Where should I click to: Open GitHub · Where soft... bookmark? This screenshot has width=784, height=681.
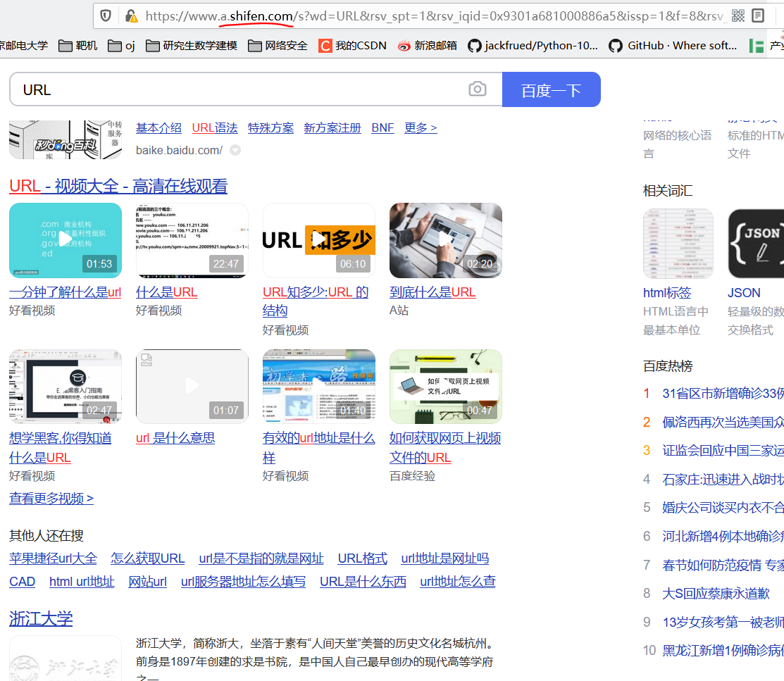(x=673, y=46)
